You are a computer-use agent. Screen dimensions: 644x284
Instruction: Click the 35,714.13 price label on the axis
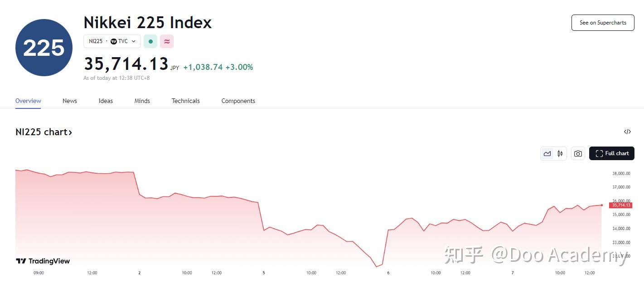tap(620, 205)
